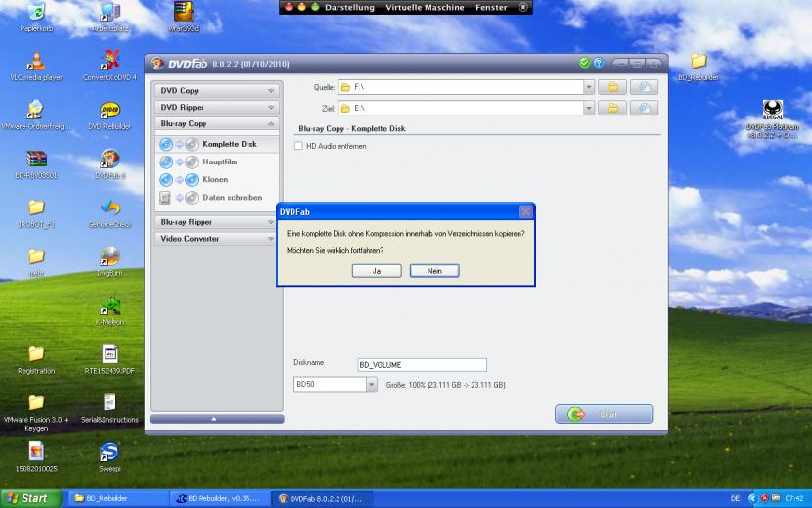Select the Daten schreiben mode
812x508 pixels.
pyautogui.click(x=216, y=197)
